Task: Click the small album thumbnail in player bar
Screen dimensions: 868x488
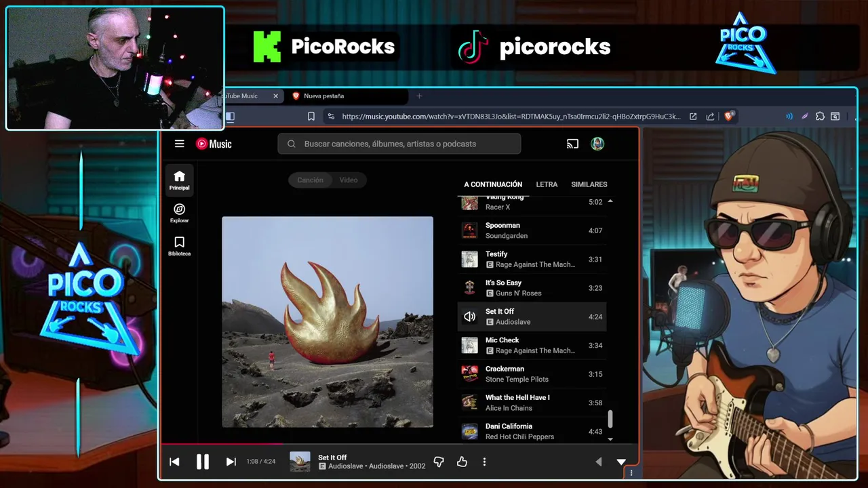Action: click(300, 462)
